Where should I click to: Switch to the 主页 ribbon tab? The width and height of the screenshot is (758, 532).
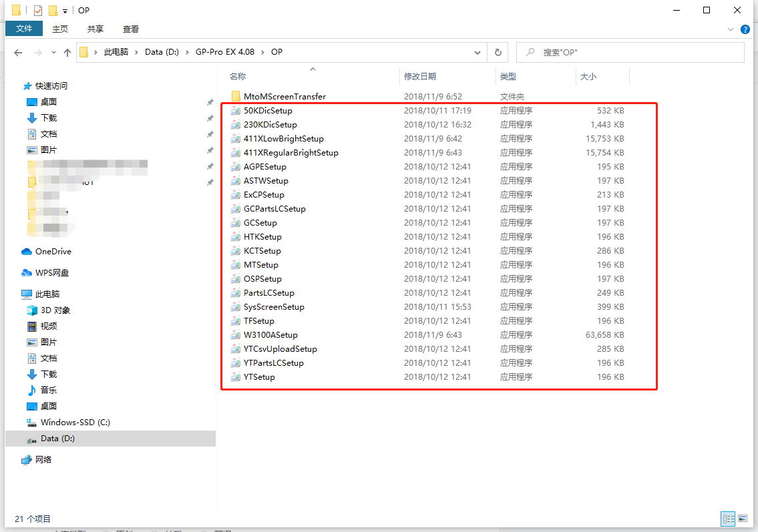point(60,29)
